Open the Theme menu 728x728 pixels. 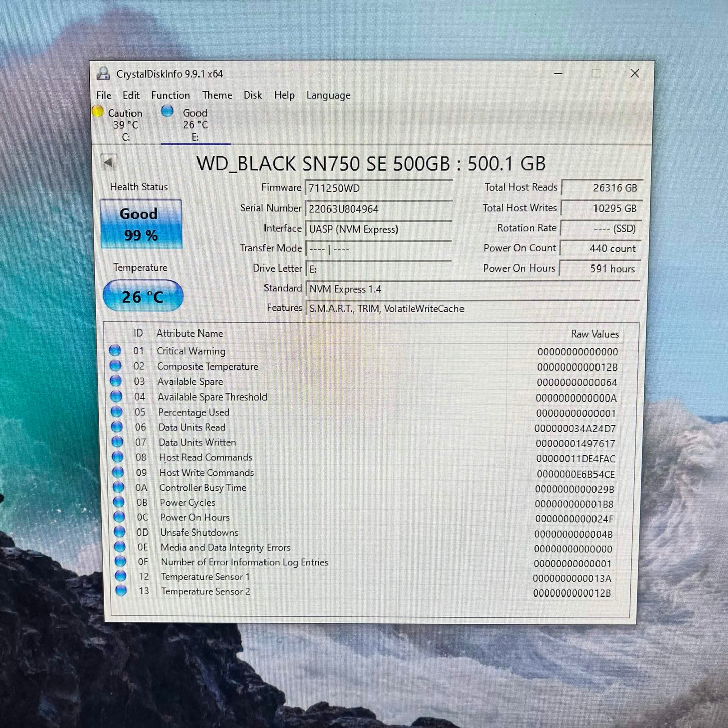tap(217, 95)
